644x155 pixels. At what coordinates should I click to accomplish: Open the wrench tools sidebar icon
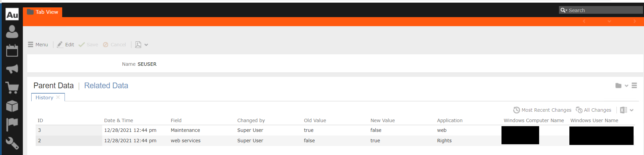12,143
